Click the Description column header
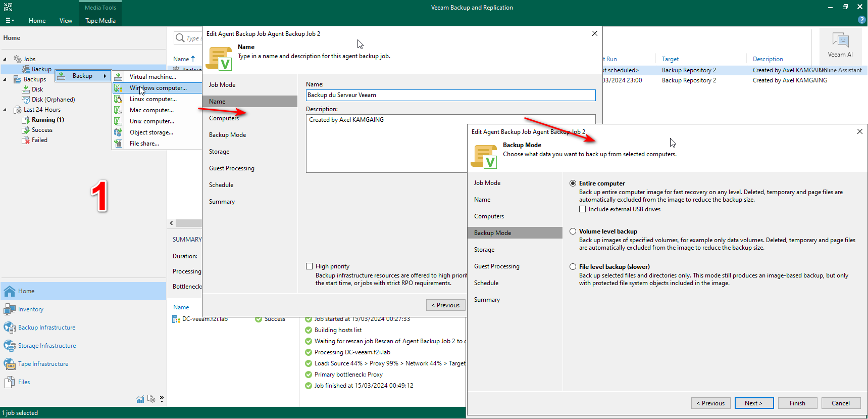 point(768,59)
